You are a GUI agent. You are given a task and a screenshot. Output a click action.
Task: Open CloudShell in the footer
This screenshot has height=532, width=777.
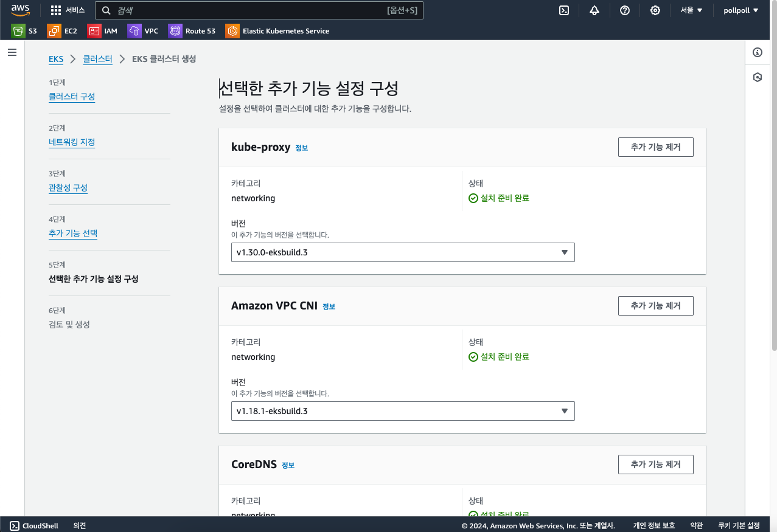click(x=35, y=526)
